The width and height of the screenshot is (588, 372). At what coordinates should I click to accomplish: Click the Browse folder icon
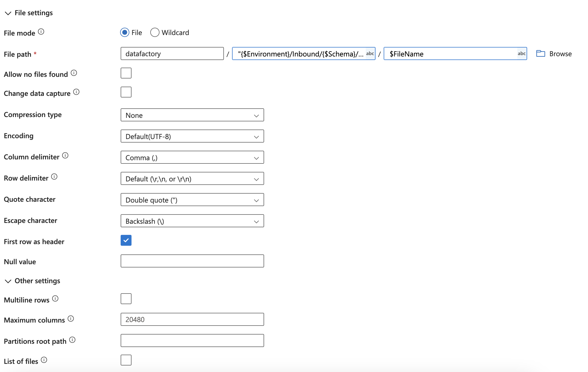click(x=541, y=53)
